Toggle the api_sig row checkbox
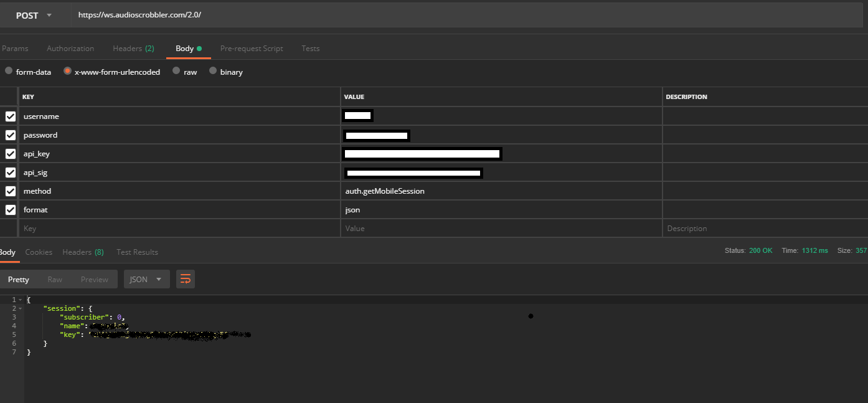This screenshot has height=403, width=868. pos(11,173)
